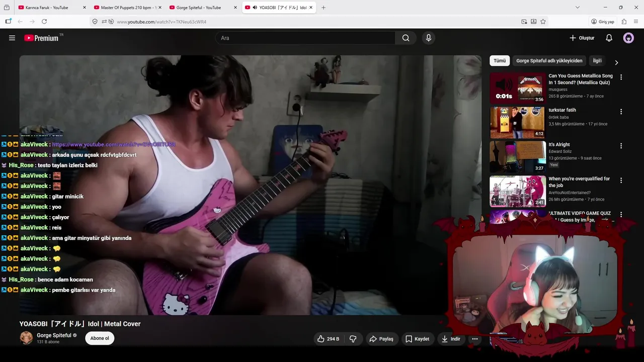The image size is (644, 362).
Task: Open options for turkstar fatih video
Action: pos(621,112)
